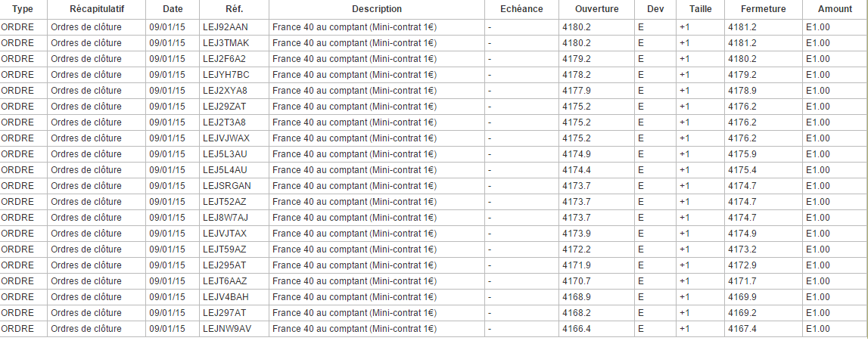The image size is (868, 347).
Task: Click the LEJYH7BC reference cell
Action: [226, 75]
